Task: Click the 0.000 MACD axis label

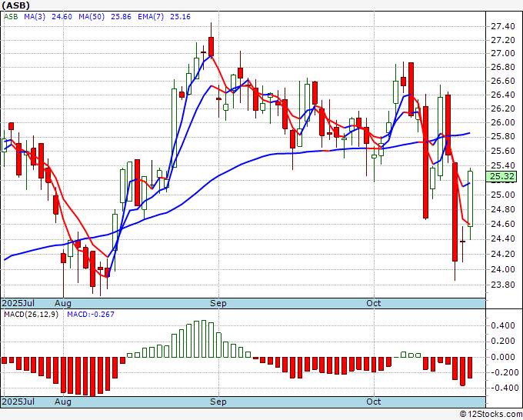Action: tap(503, 357)
